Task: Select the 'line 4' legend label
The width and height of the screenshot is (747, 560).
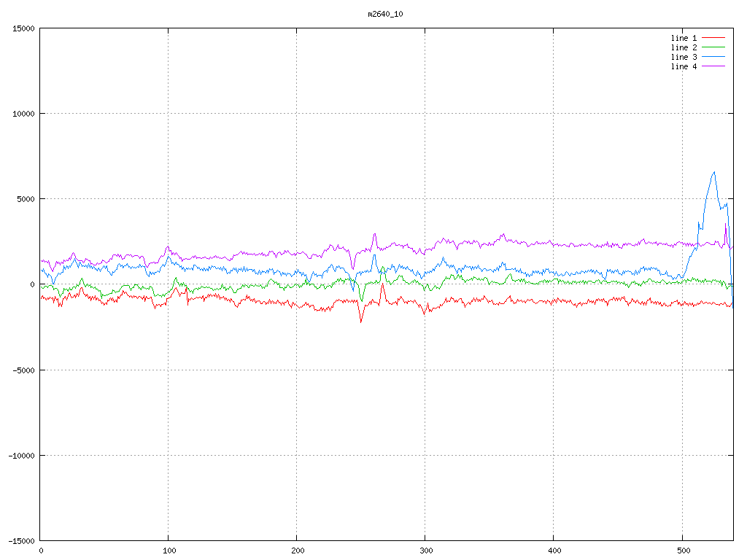Action: pos(684,66)
